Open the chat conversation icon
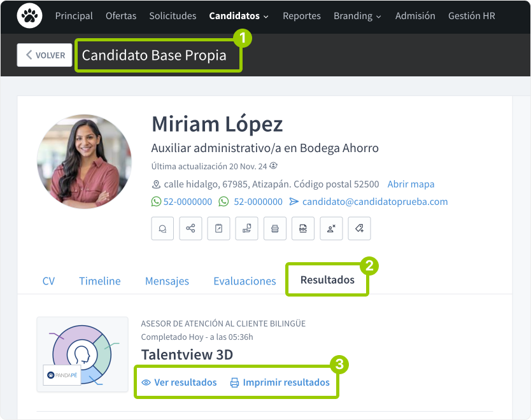 click(x=162, y=228)
